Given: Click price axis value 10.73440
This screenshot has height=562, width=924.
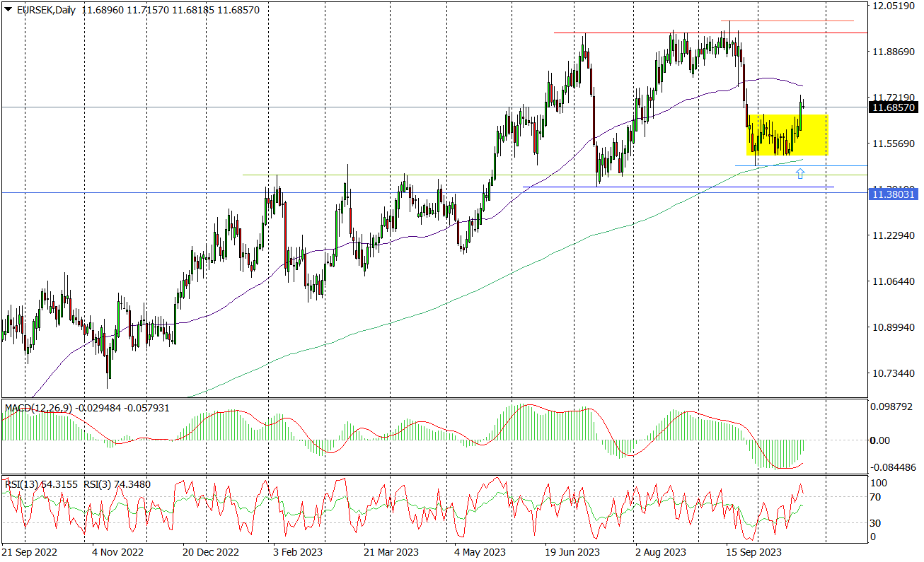Looking at the screenshot, I should pyautogui.click(x=892, y=373).
